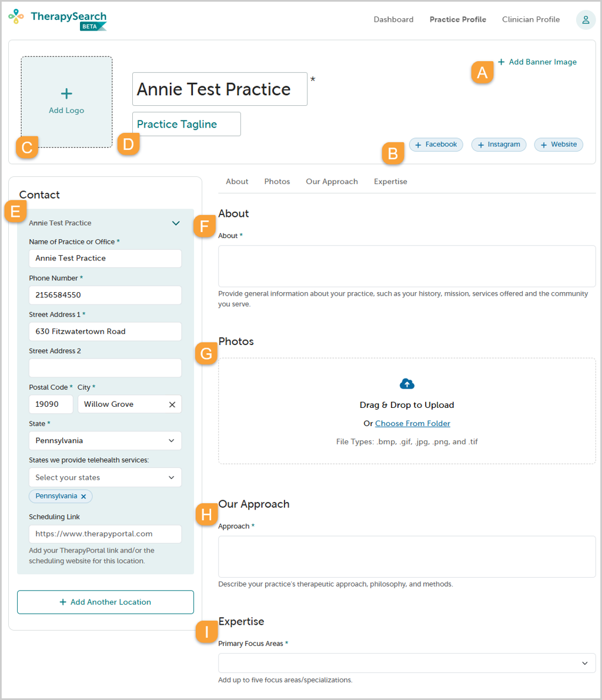Viewport: 602px width, 700px height.
Task: Collapse the Annie Test Practice location section
Action: (x=176, y=223)
